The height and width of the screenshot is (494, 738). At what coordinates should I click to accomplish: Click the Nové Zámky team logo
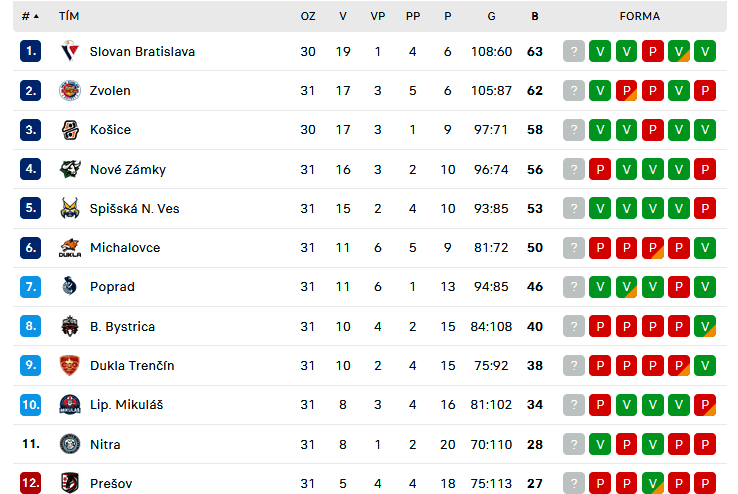pos(70,169)
